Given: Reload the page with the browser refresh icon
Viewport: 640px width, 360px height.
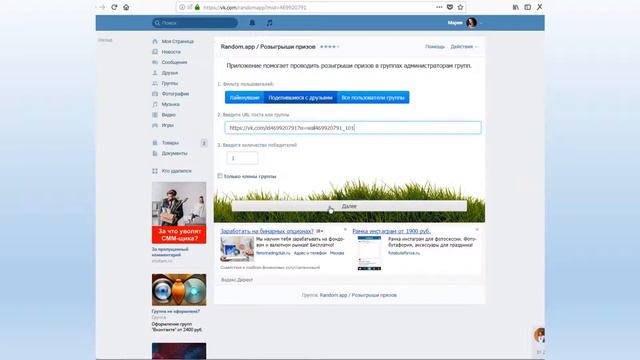Looking at the screenshot, I should coord(114,7).
